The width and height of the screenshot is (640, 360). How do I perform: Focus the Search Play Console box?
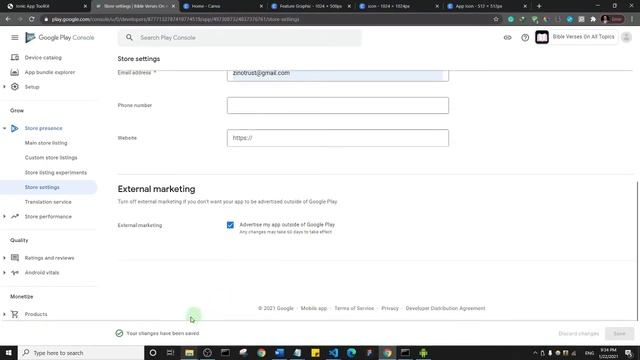[240, 38]
